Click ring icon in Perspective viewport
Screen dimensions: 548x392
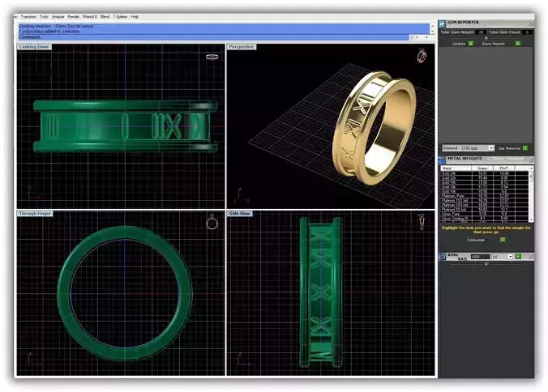pyautogui.click(x=422, y=56)
